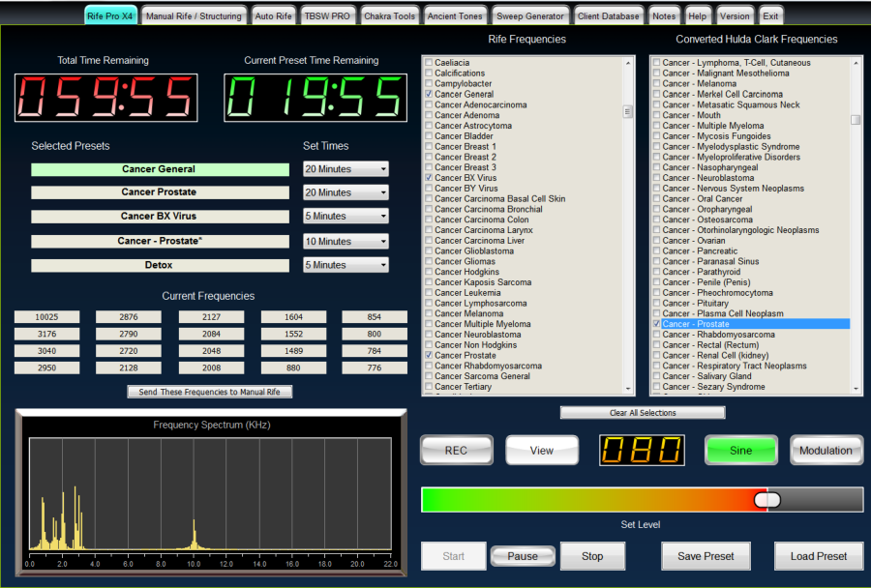Screen dimensions: 871x588
Task: Click the Clear All Selections button
Action: (x=643, y=413)
